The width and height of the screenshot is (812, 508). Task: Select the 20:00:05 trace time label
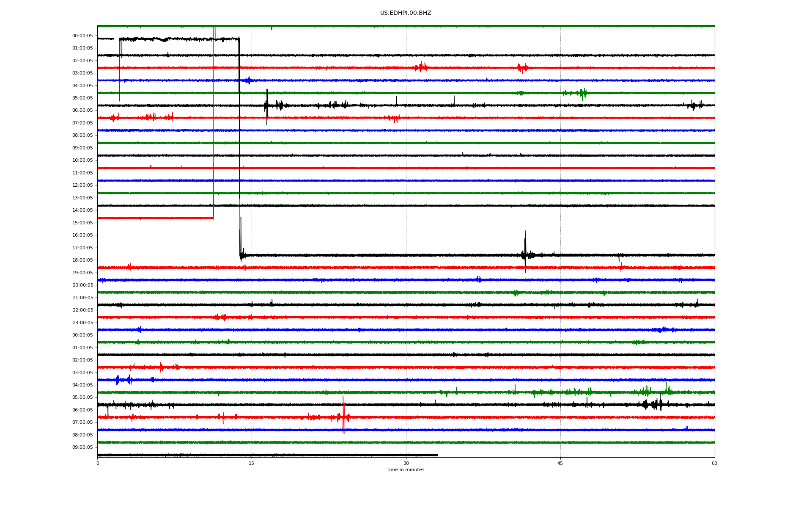82,285
